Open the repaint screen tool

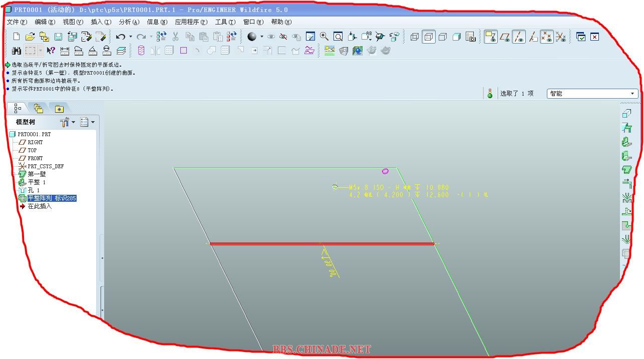click(310, 37)
